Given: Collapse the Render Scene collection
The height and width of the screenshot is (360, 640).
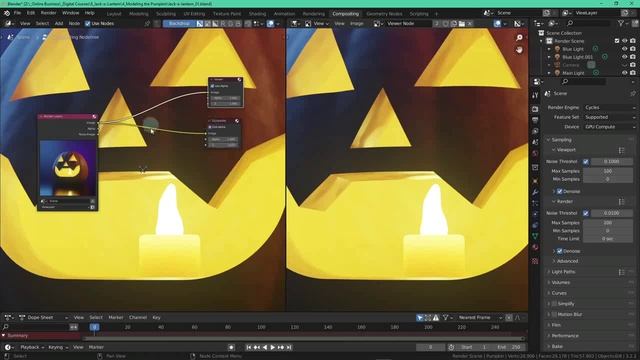Looking at the screenshot, I should click(x=542, y=41).
